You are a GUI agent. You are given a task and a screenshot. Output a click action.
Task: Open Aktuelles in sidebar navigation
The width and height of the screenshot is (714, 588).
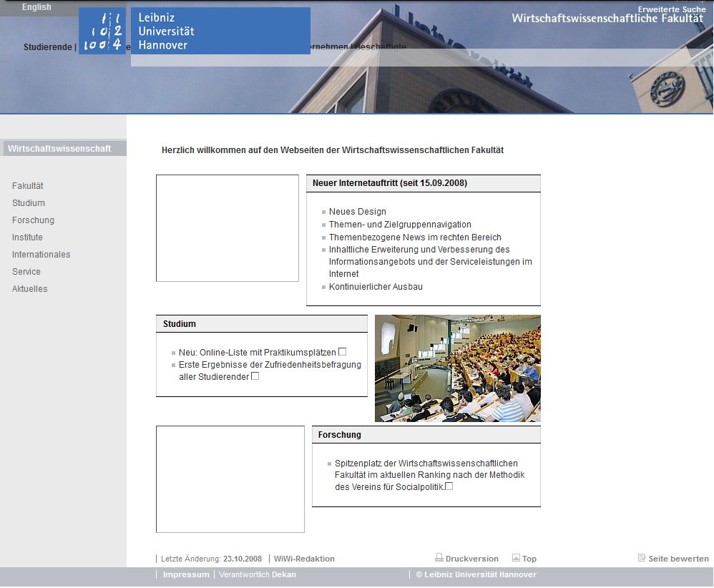(x=29, y=289)
